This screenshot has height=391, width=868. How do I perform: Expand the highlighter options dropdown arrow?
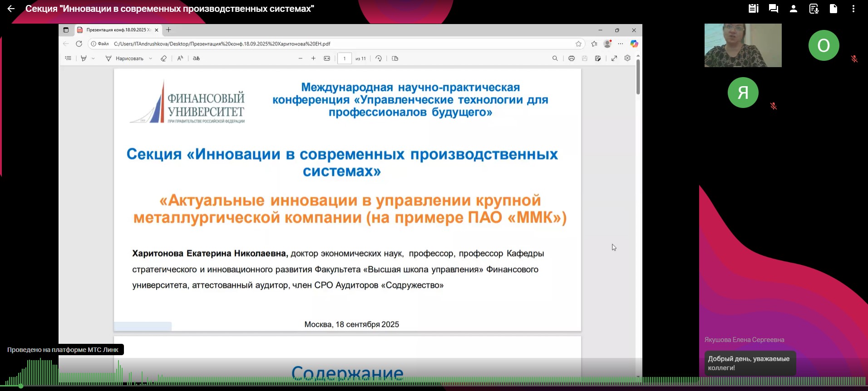(x=94, y=59)
